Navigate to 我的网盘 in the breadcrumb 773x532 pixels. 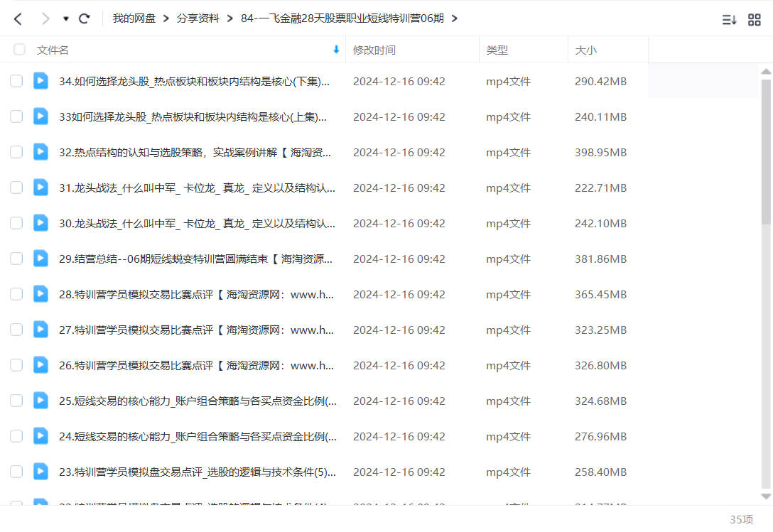pos(134,18)
